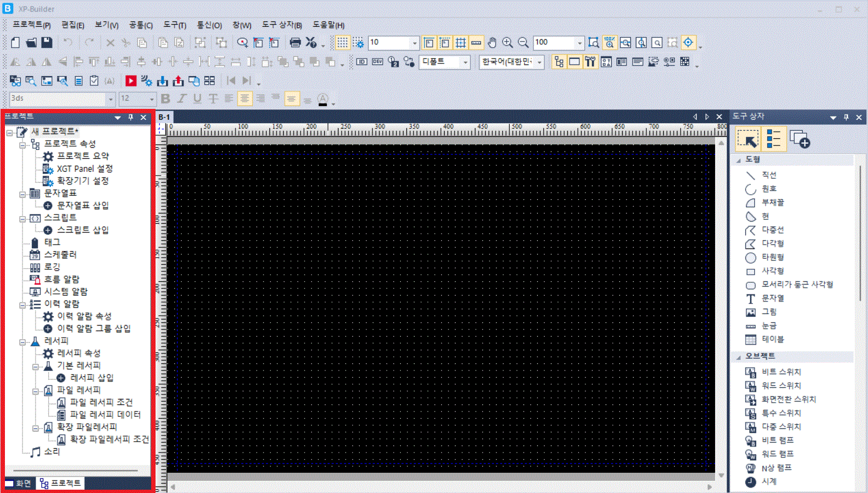868x493 pixels.
Task: Open the 프로젝트(P) menu
Action: 32,25
